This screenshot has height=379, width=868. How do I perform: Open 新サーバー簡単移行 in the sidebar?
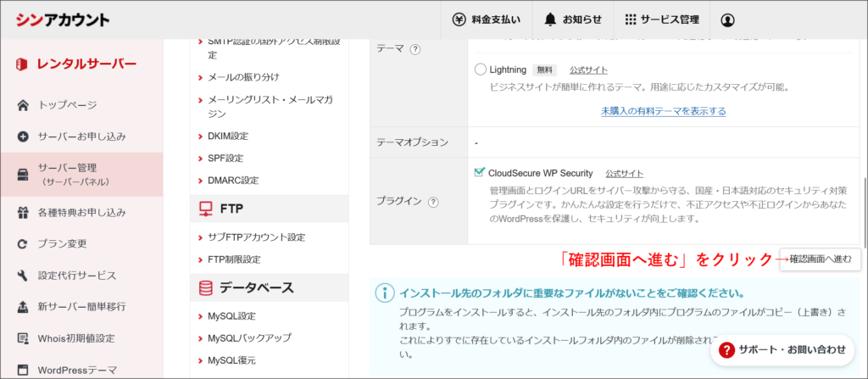tap(82, 306)
